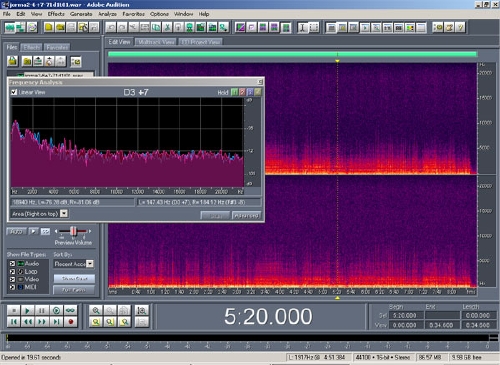This screenshot has height=365, width=500.
Task: Click the blue Hold 3 button
Action: coord(250,92)
